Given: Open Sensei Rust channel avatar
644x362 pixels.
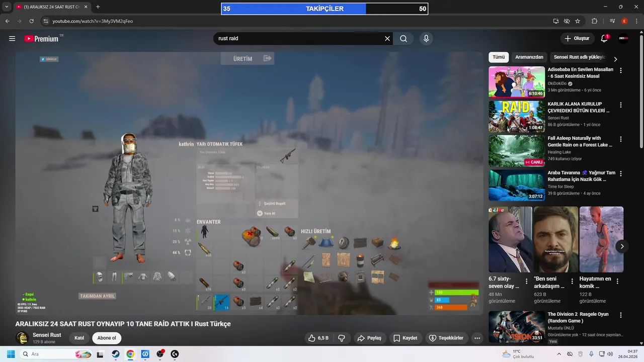Looking at the screenshot, I should 22,338.
